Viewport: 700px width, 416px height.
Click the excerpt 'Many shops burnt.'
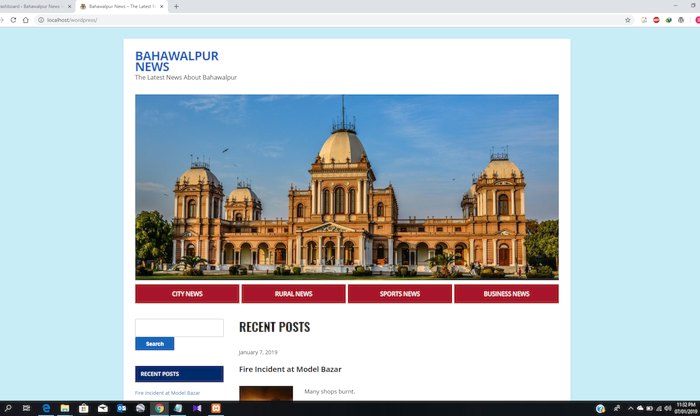pos(329,391)
